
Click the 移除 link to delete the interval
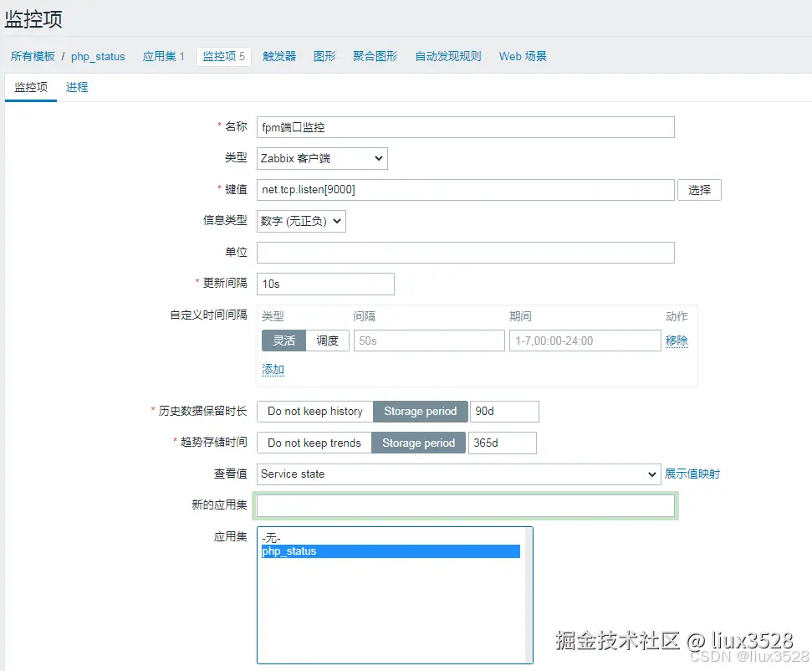tap(677, 341)
